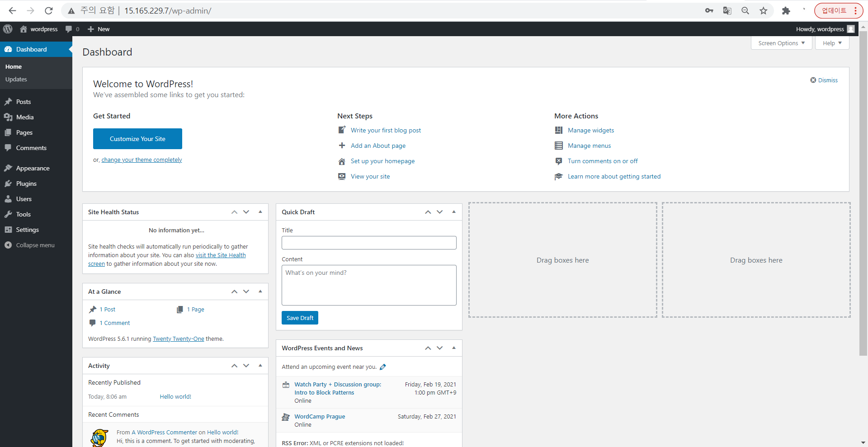Open Add an About page link

378,146
